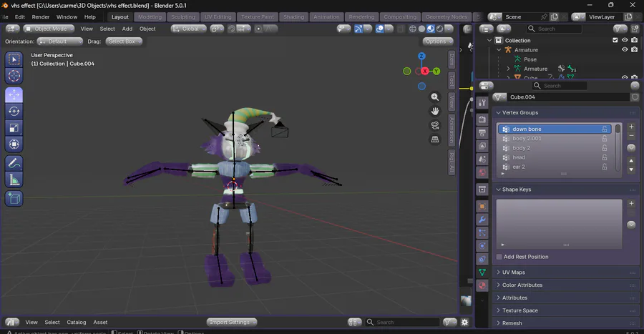
Task: Hide top Armature object via eye icon
Action: click(625, 49)
